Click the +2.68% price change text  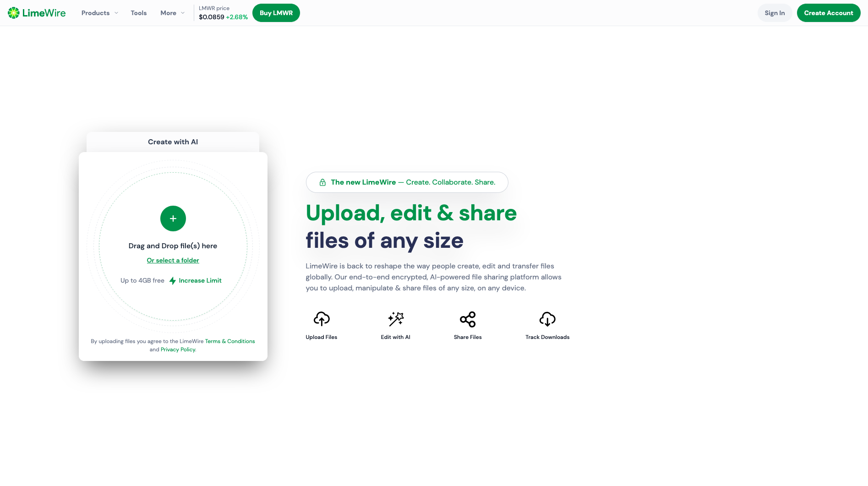click(x=237, y=17)
